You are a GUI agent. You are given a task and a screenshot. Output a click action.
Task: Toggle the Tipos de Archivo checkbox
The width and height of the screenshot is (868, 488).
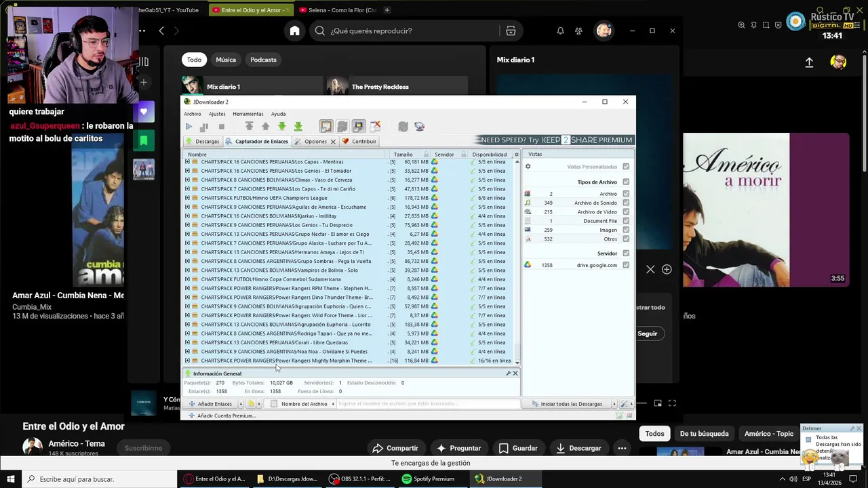[626, 182]
